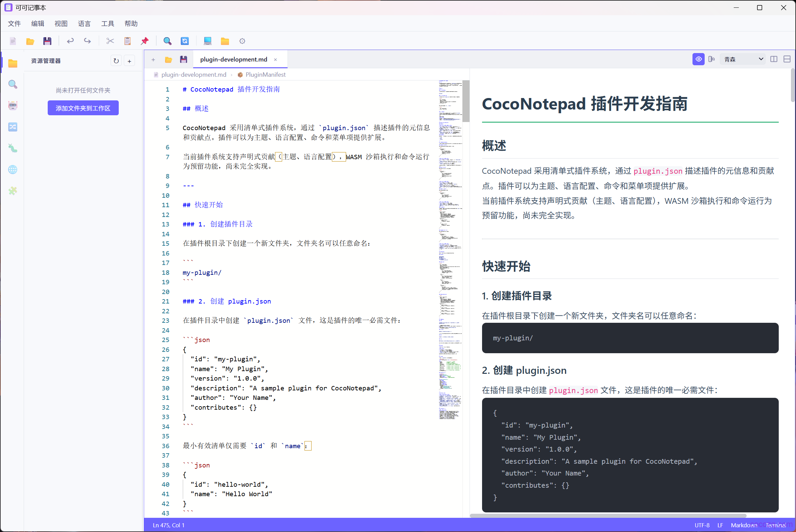Click the UTF-8 encoding in status bar
Viewport: 796px width, 532px height.
pos(702,525)
